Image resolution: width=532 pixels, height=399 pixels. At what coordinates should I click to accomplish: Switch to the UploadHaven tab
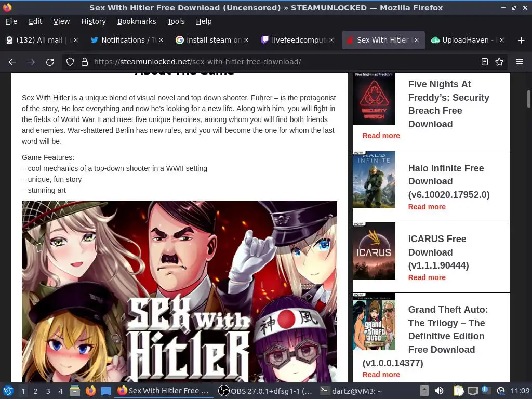coord(468,40)
